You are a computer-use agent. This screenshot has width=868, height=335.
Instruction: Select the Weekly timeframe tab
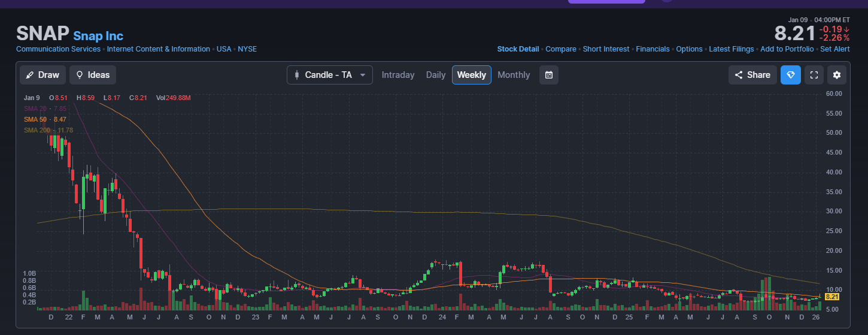tap(472, 75)
